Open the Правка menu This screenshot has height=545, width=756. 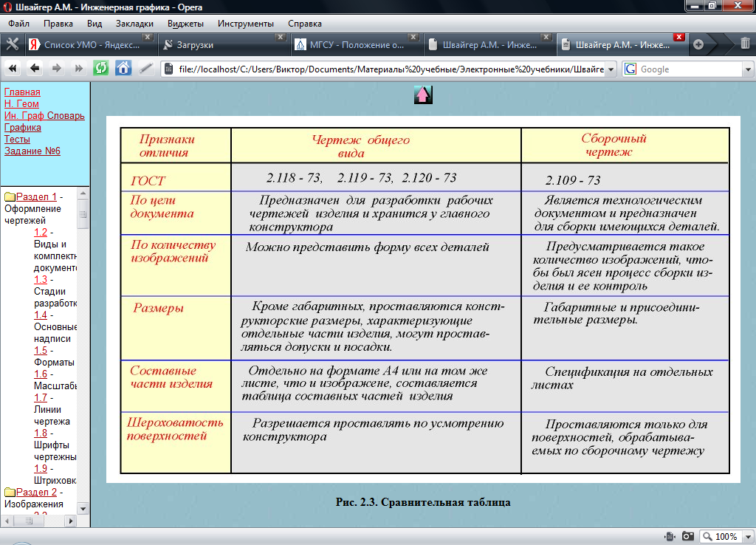[x=58, y=24]
